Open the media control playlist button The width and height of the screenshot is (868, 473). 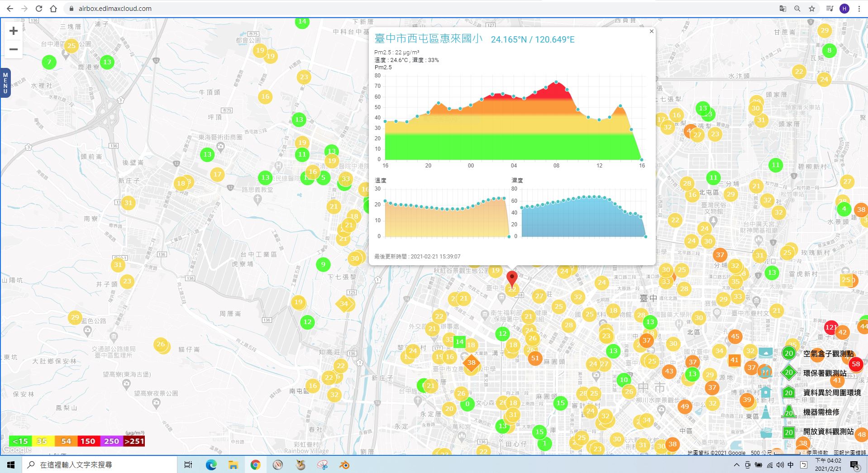tap(830, 9)
